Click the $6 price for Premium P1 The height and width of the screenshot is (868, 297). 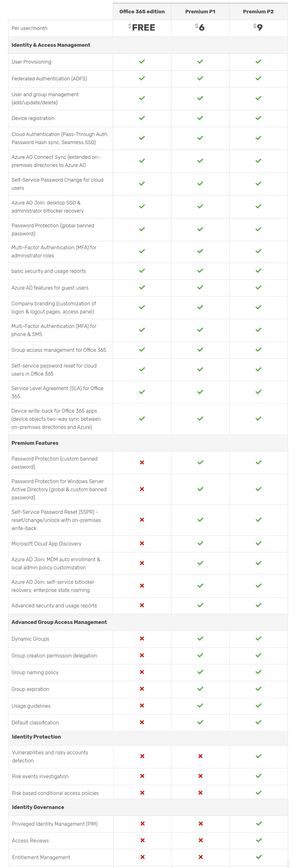[x=200, y=28]
